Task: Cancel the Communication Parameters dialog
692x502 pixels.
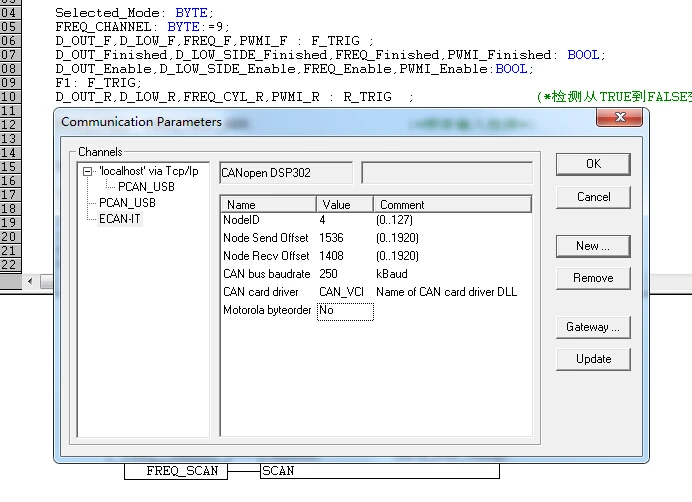Action: point(593,197)
